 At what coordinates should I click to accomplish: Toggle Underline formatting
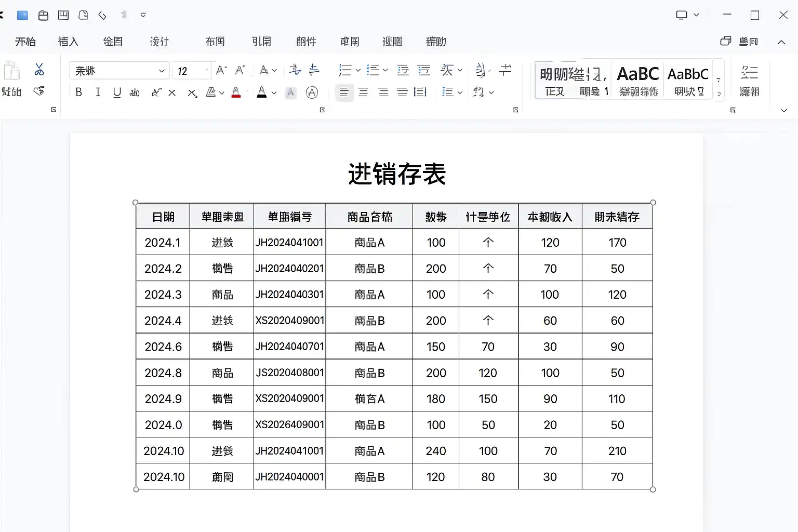point(117,92)
